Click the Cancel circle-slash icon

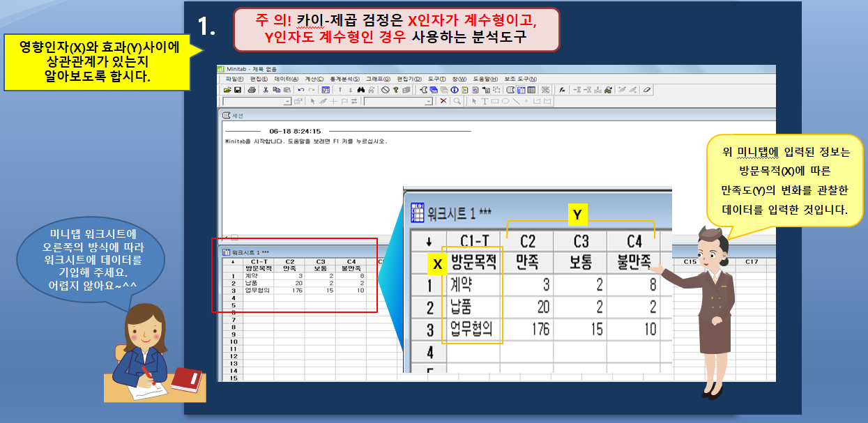tap(386, 90)
